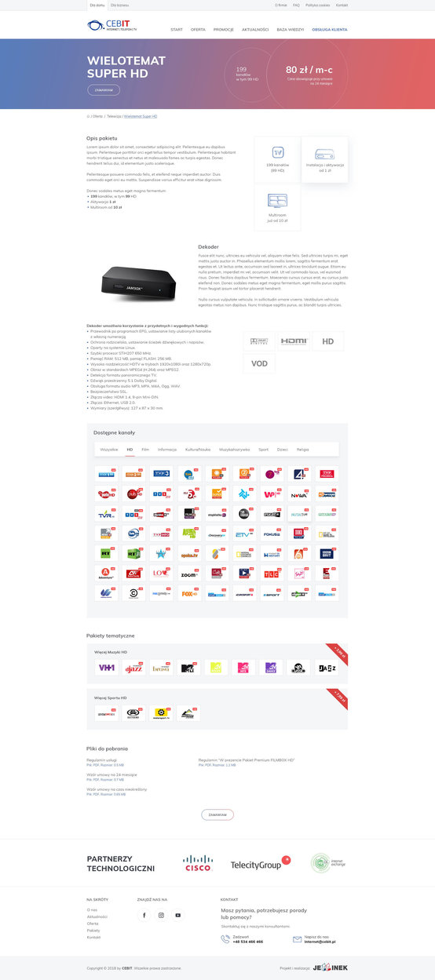The height and width of the screenshot is (980, 435).
Task: Open Obsługa Klienta in navigation
Action: (x=329, y=29)
